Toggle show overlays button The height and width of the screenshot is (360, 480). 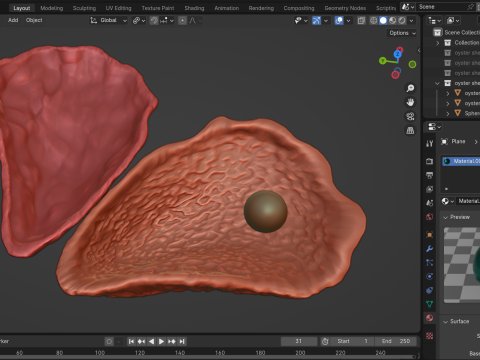(x=339, y=20)
